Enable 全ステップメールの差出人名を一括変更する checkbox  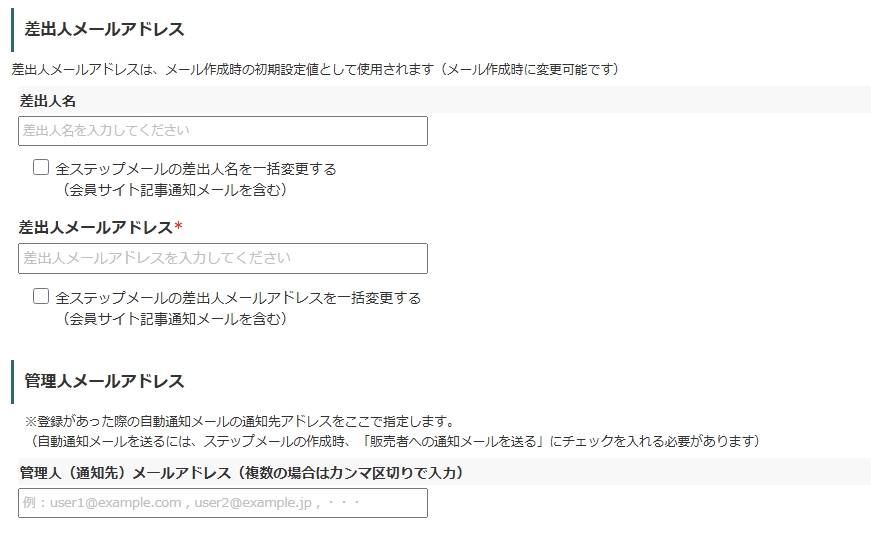click(41, 167)
